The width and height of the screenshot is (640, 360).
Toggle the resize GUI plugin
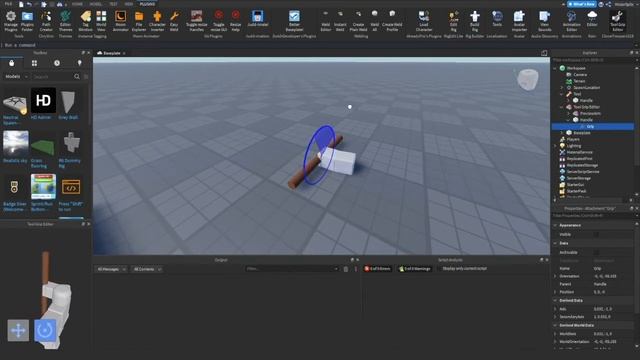pos(219,21)
